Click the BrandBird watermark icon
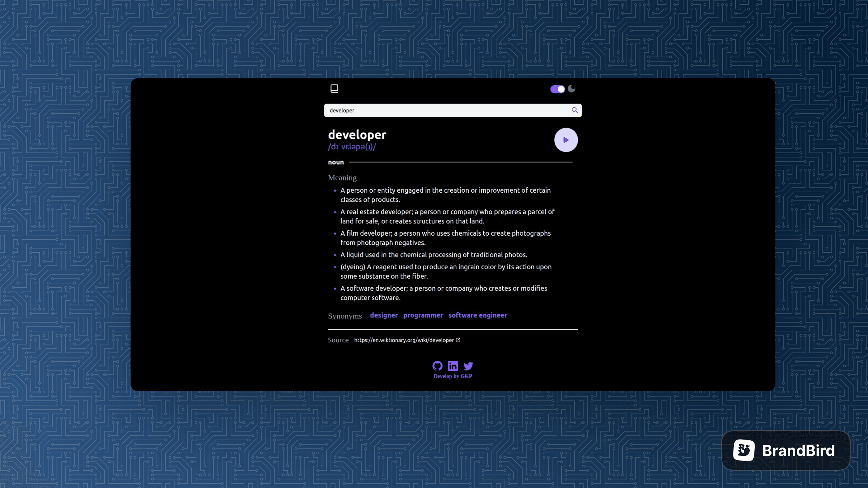868x488 pixels. [743, 450]
